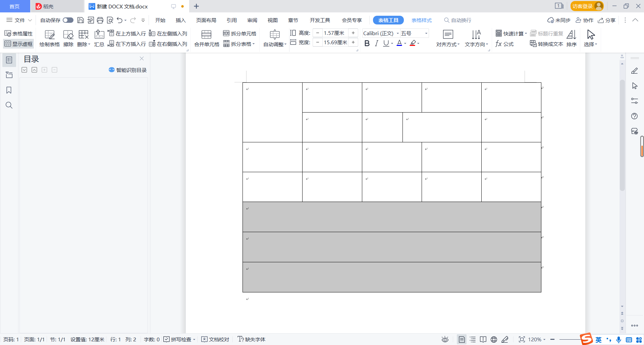Click the Share (分享) button
Viewport: 644px width, 345px height.
tap(607, 20)
